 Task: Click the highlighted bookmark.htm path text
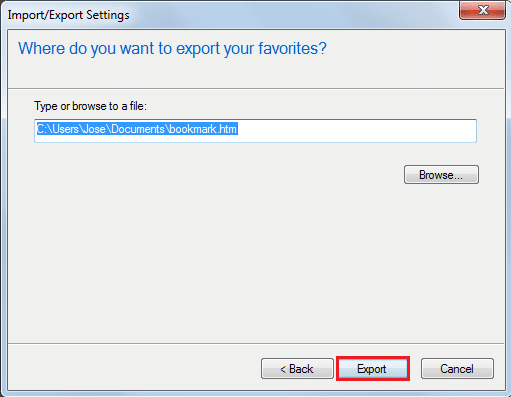coord(137,129)
